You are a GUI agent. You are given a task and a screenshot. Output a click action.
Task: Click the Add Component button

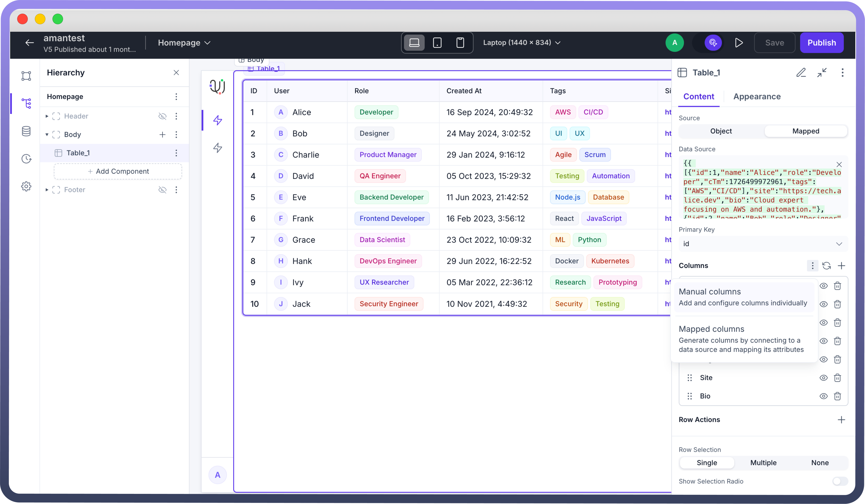tap(118, 171)
